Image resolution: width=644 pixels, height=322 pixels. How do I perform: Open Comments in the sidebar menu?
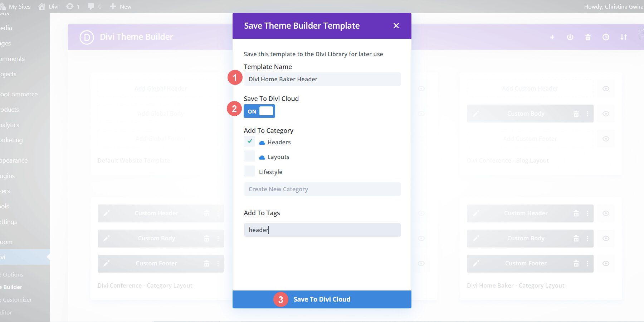click(12, 59)
